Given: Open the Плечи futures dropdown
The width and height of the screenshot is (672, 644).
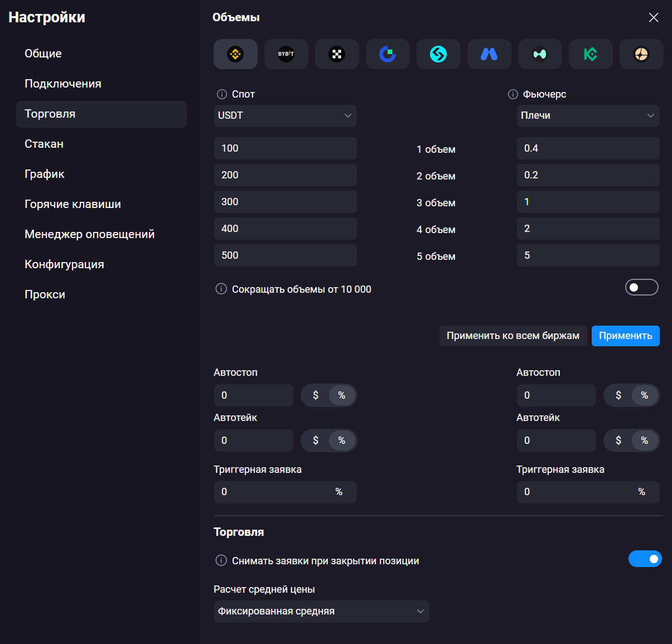Looking at the screenshot, I should pos(588,115).
